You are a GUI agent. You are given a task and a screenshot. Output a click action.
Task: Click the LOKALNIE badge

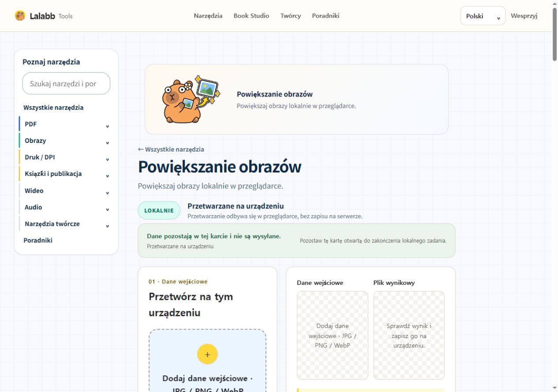click(x=159, y=210)
